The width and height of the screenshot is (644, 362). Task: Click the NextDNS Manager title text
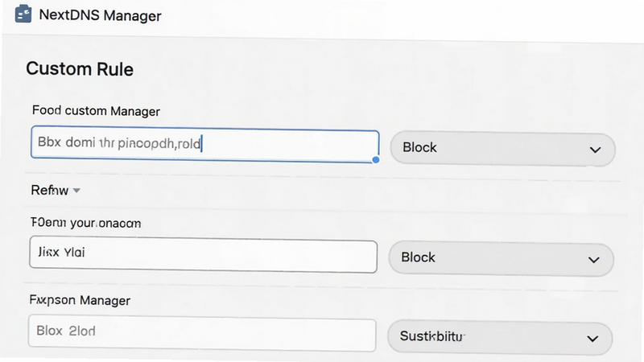tap(100, 15)
